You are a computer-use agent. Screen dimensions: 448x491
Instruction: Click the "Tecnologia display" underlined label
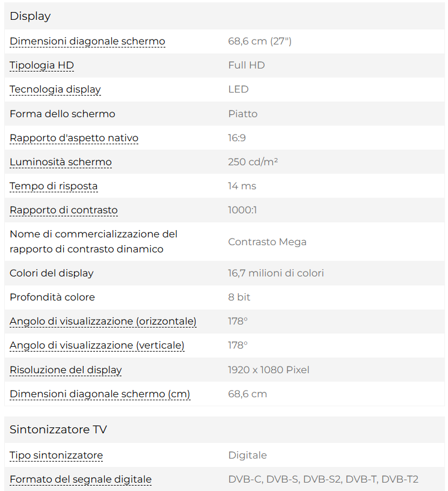coord(55,90)
